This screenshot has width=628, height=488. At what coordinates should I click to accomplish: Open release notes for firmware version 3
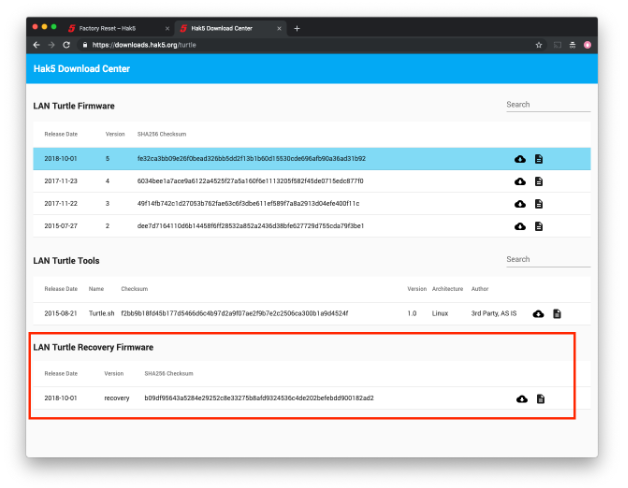[539, 204]
